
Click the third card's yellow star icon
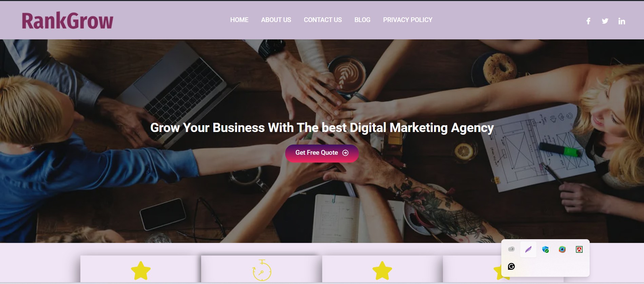382,270
